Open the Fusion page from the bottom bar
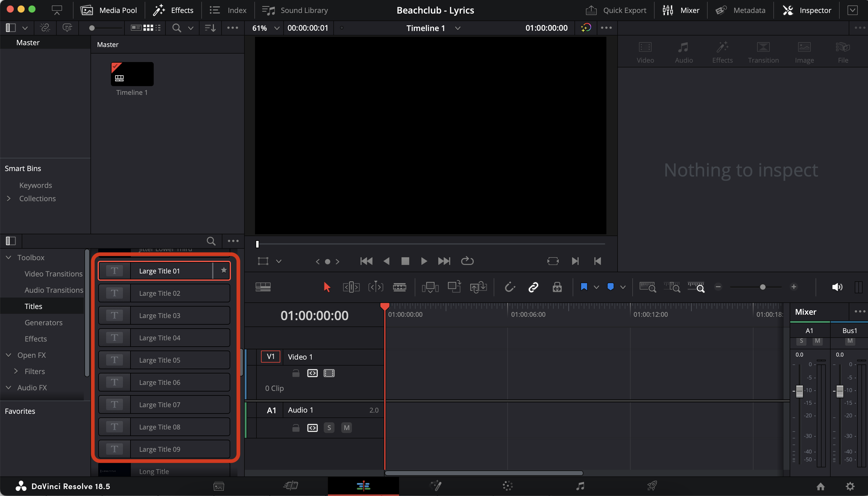Image resolution: width=868 pixels, height=496 pixels. [x=436, y=486]
